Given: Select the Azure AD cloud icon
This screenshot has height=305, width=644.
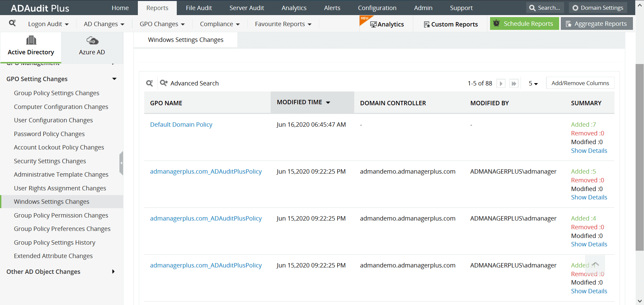Looking at the screenshot, I should pos(92,41).
